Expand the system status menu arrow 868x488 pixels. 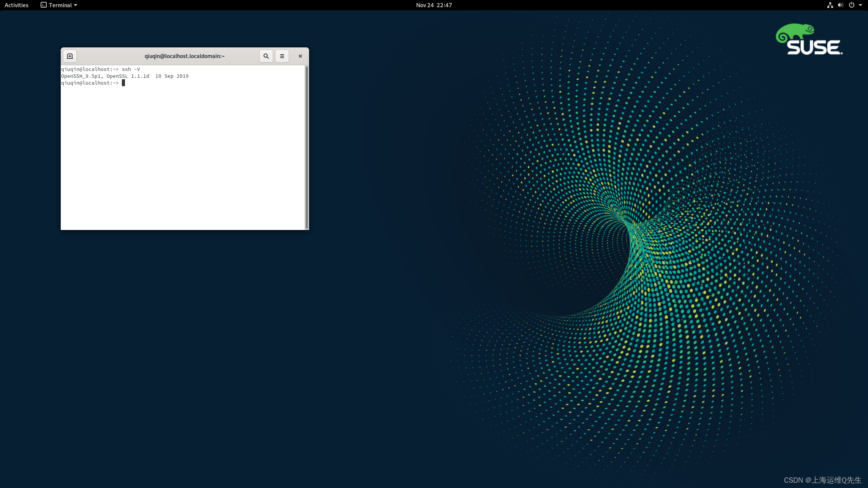click(x=860, y=5)
